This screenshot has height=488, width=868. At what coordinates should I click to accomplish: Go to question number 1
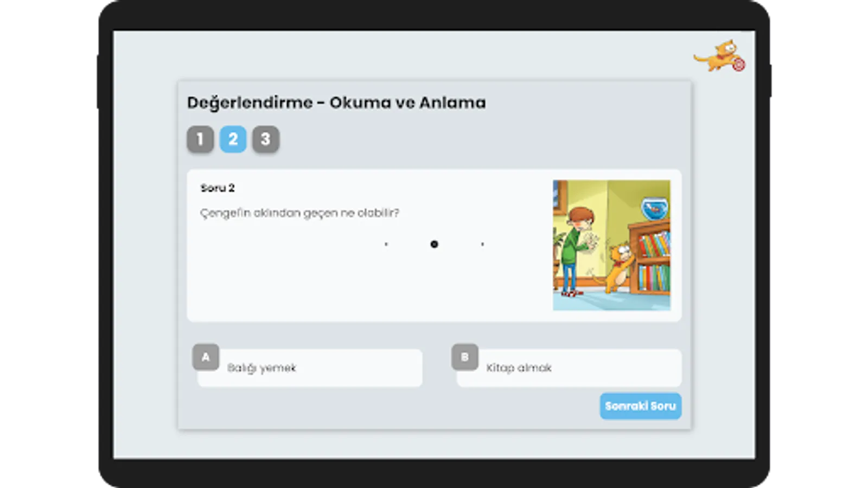coord(200,139)
